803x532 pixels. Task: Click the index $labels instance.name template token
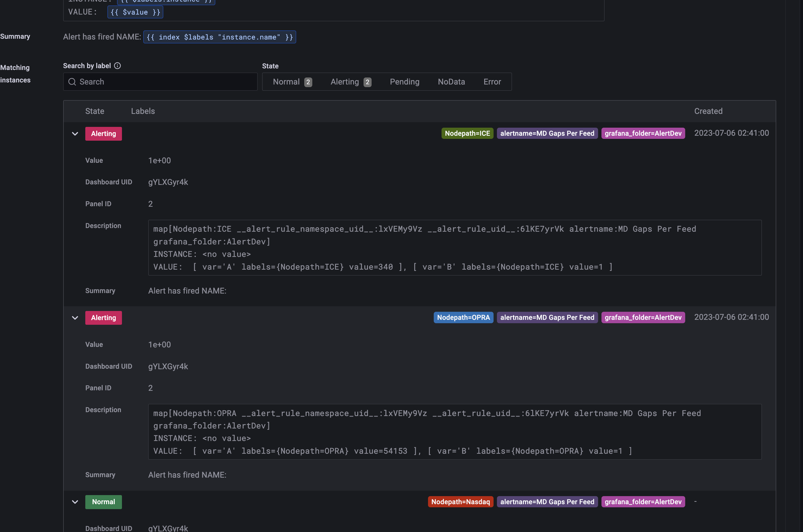coord(219,37)
